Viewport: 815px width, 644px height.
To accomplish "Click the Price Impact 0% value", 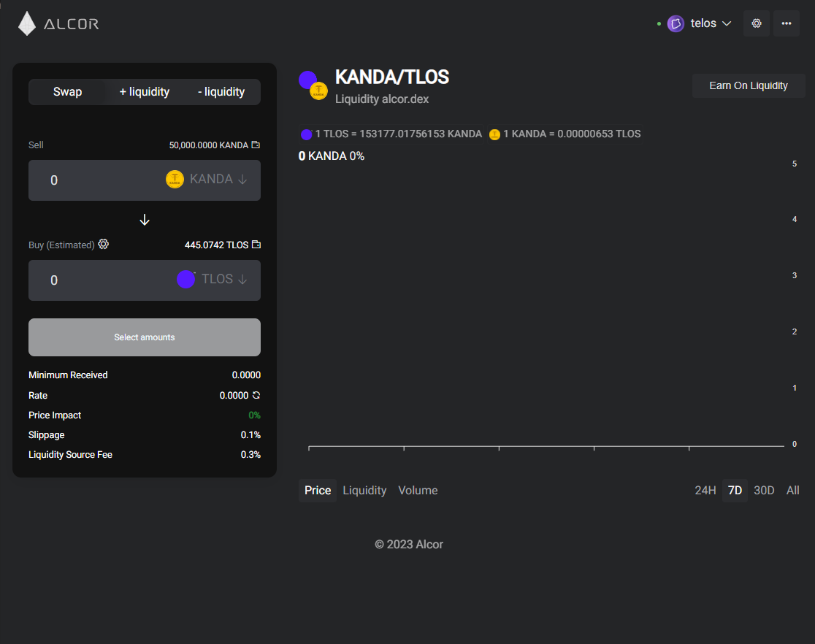I will 254,415.
